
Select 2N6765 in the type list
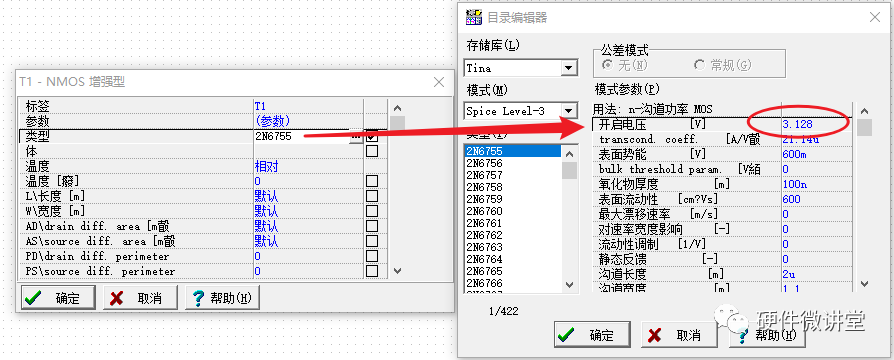[512, 271]
